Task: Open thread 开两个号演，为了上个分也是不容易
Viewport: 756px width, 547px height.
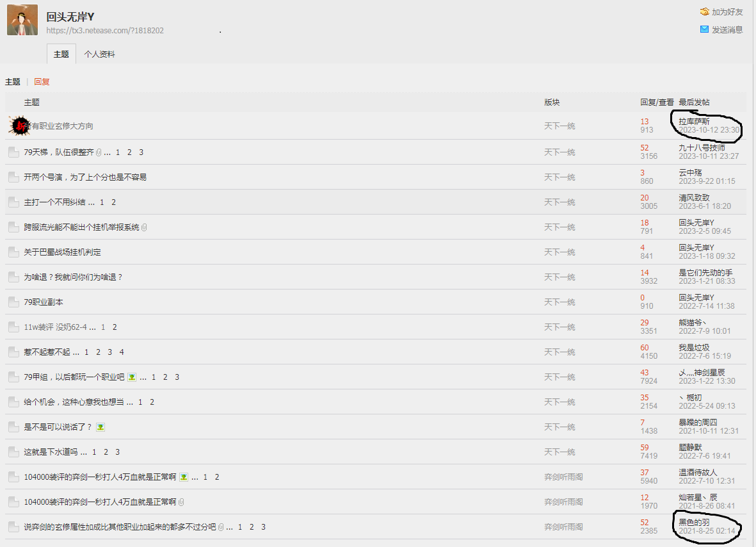Action: 85,177
